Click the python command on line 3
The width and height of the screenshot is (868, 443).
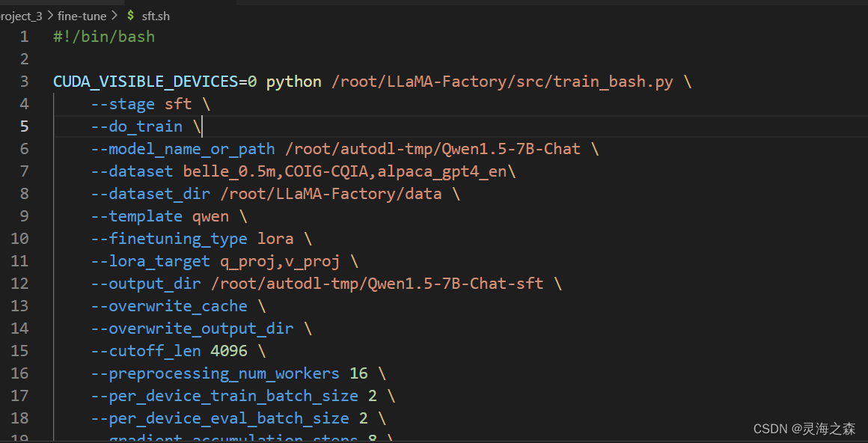(294, 82)
